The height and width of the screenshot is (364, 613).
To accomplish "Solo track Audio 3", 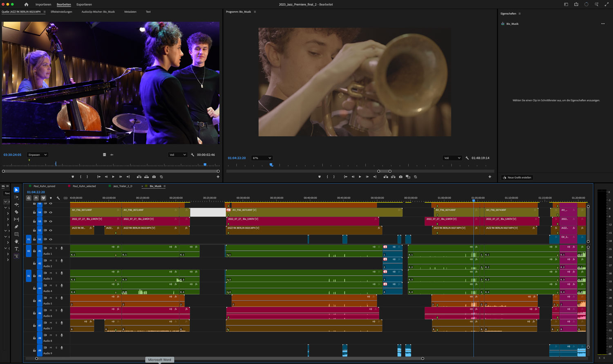I will coord(56,273).
